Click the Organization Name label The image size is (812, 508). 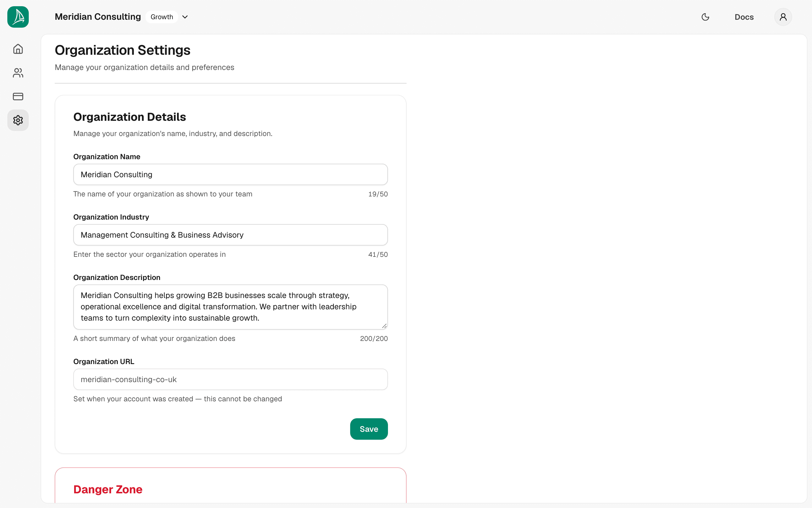pos(107,157)
